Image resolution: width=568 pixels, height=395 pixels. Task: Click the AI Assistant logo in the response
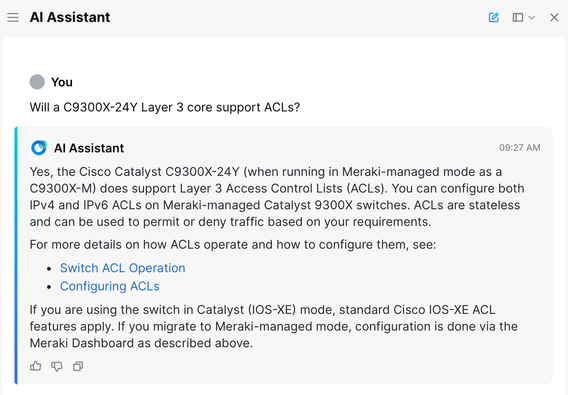tap(39, 148)
